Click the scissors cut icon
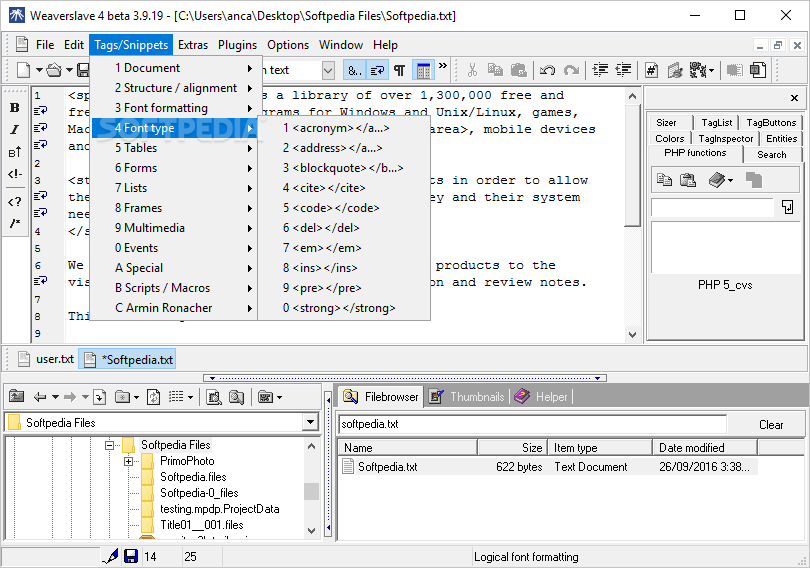This screenshot has width=810, height=568. (472, 70)
